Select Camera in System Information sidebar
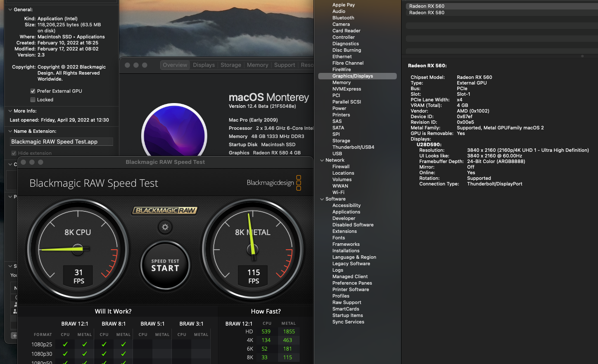This screenshot has width=598, height=364. [x=341, y=24]
